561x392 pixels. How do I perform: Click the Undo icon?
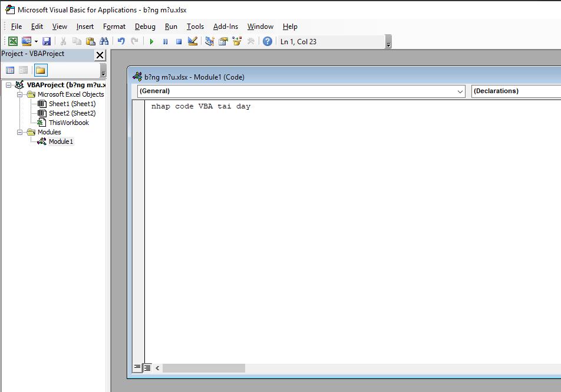click(121, 41)
